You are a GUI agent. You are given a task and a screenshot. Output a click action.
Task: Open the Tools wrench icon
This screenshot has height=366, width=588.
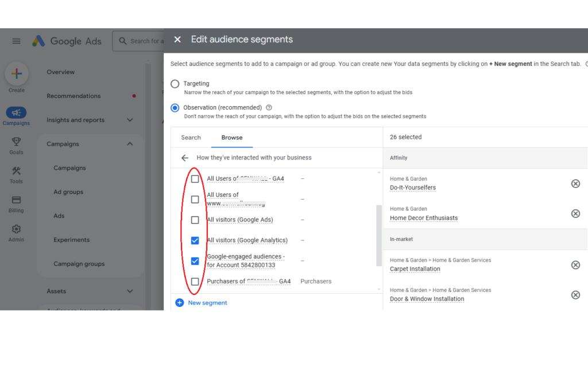[16, 171]
